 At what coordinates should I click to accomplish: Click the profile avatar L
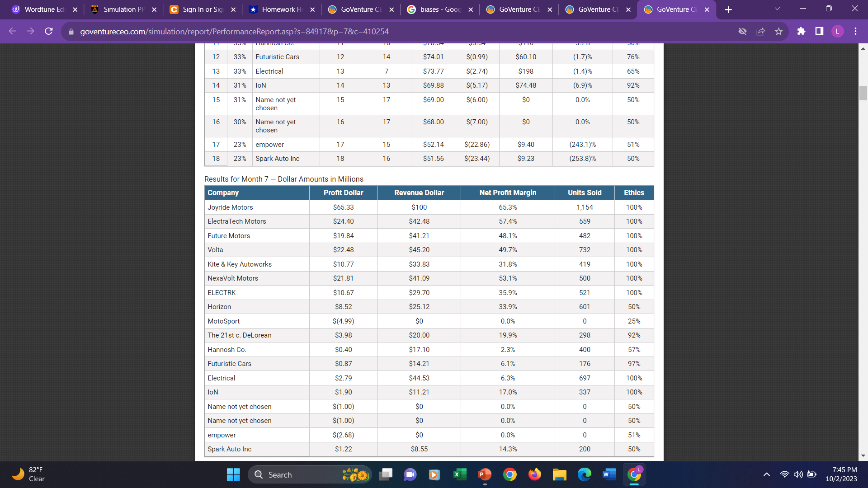[837, 31]
